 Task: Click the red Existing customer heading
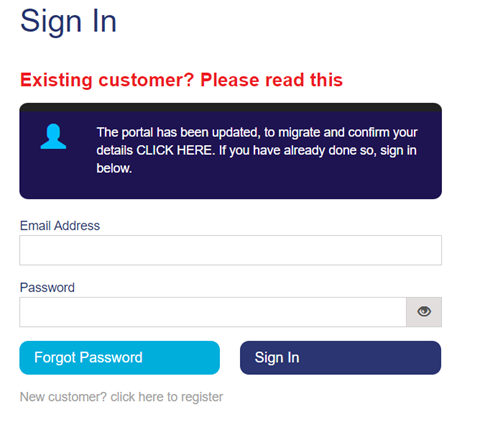tap(181, 80)
